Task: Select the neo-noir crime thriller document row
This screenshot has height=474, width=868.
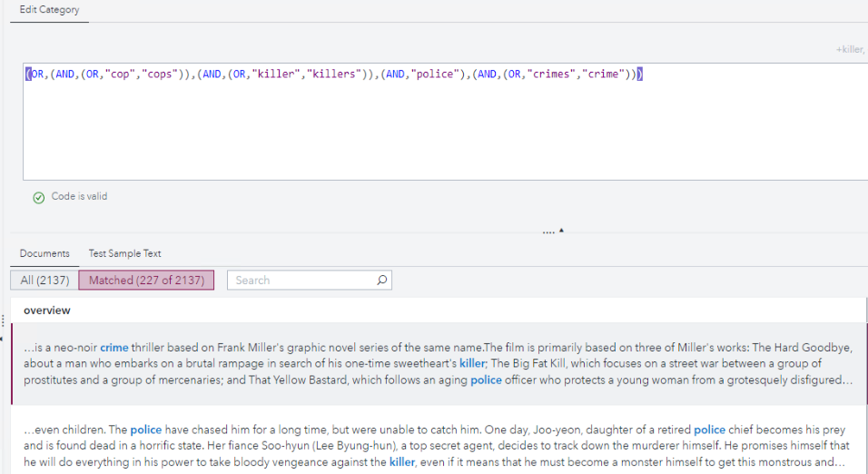Action: (439, 364)
